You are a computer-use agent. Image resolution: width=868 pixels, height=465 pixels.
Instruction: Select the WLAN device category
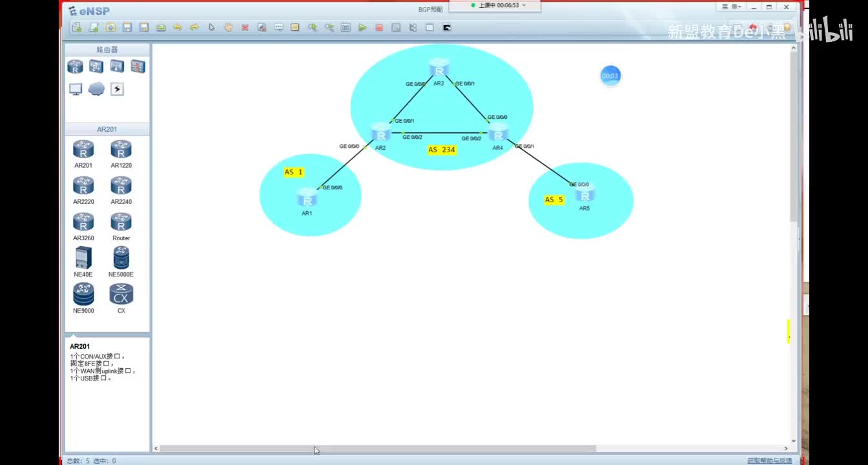[x=117, y=67]
